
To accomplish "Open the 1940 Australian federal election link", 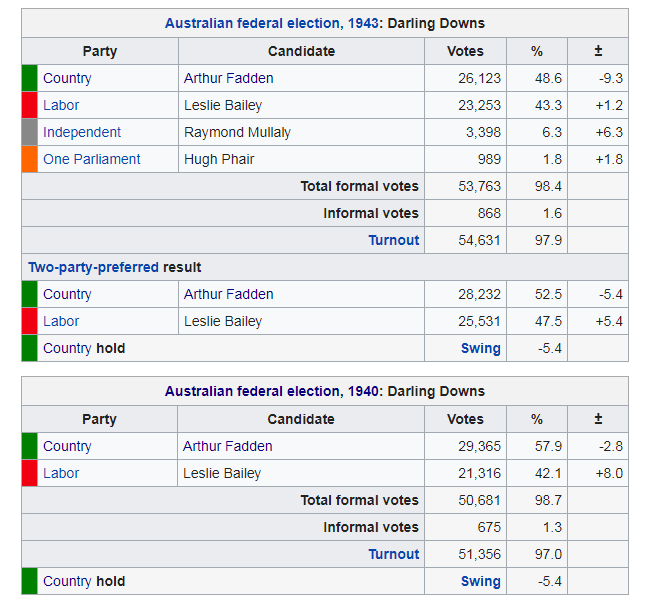I will [270, 392].
